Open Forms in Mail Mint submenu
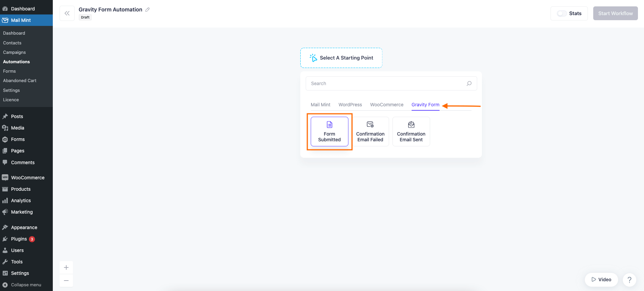This screenshot has height=291, width=644. click(x=9, y=71)
